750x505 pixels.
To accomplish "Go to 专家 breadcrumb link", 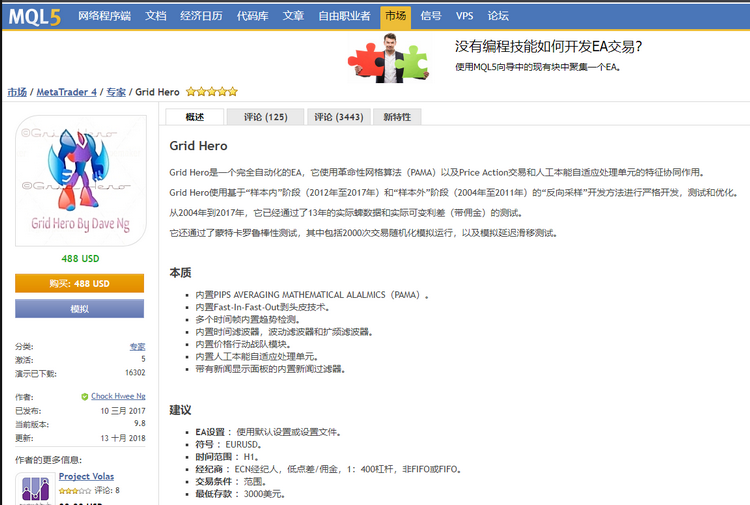I will coord(116,92).
